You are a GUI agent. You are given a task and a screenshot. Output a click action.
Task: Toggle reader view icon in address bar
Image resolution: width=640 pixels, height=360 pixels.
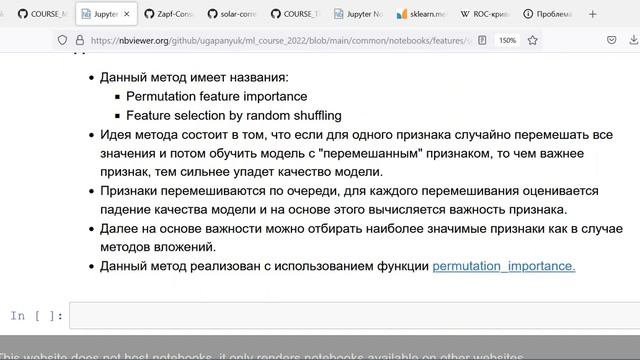[x=482, y=40]
